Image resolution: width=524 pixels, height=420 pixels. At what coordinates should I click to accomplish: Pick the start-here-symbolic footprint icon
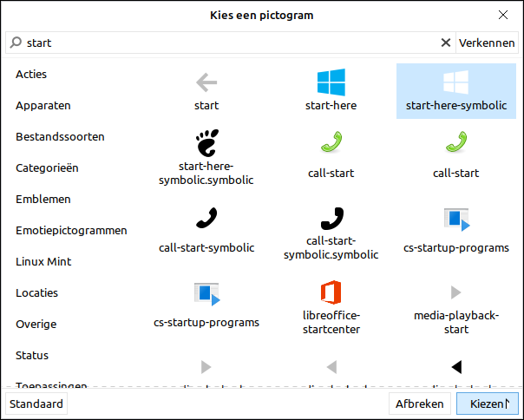(206, 143)
